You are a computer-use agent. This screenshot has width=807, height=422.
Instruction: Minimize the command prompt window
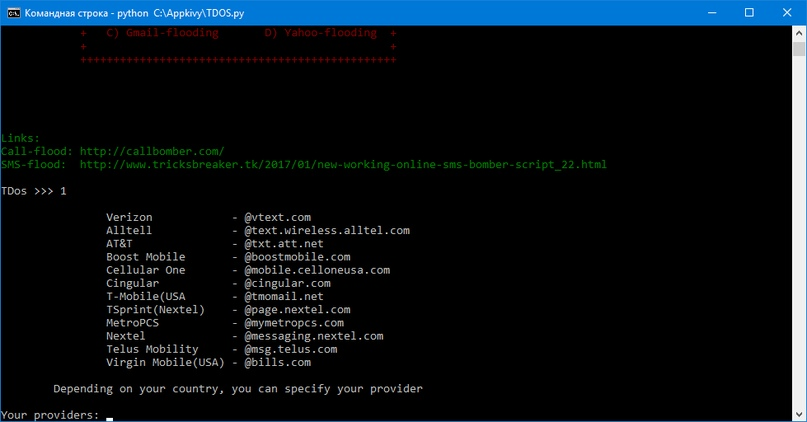(x=712, y=13)
